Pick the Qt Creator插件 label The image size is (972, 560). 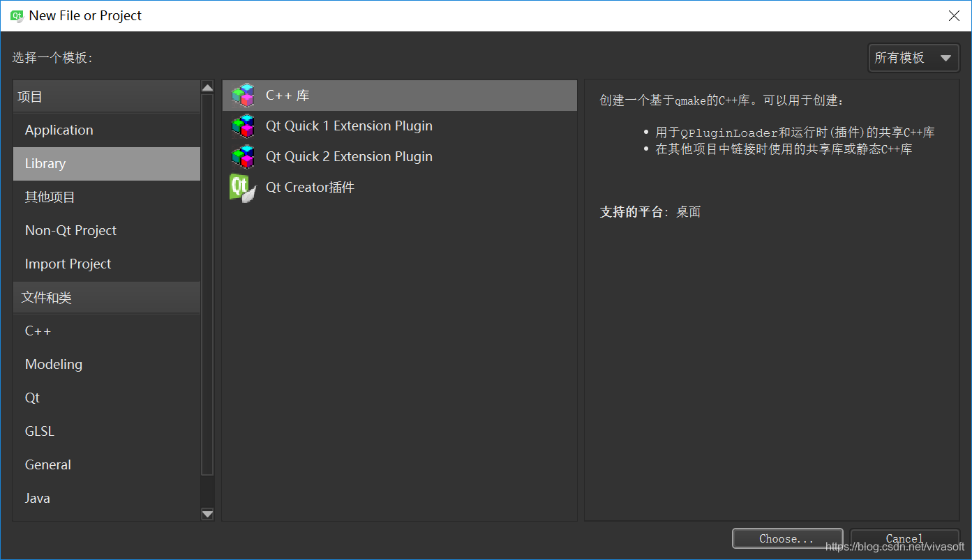tap(310, 188)
